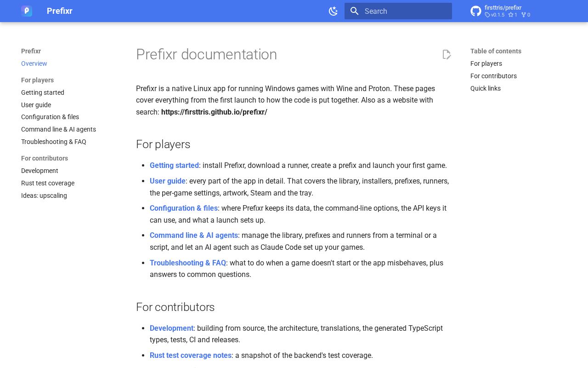
Task: Follow the Configuration & files article link
Action: [184, 208]
